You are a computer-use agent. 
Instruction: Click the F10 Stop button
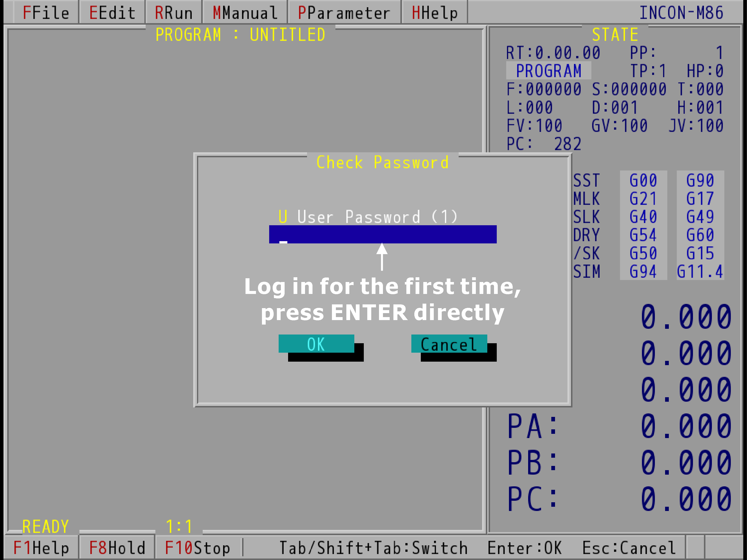[x=197, y=548]
